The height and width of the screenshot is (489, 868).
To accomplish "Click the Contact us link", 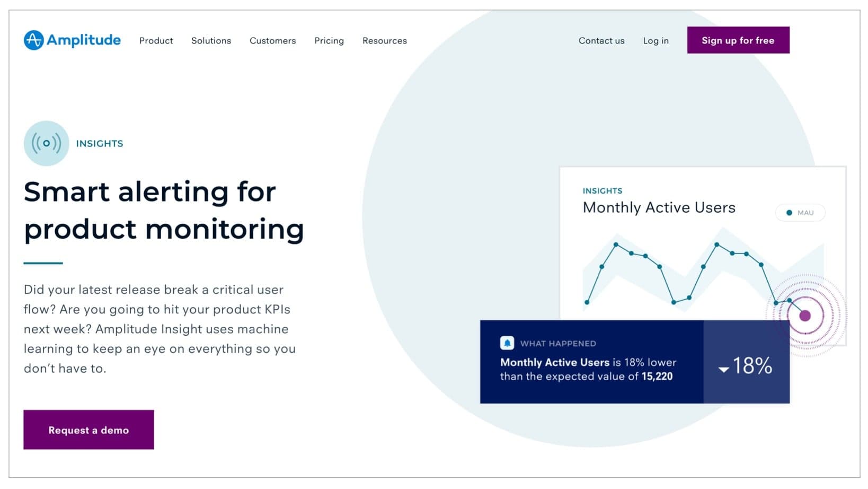I will point(601,41).
